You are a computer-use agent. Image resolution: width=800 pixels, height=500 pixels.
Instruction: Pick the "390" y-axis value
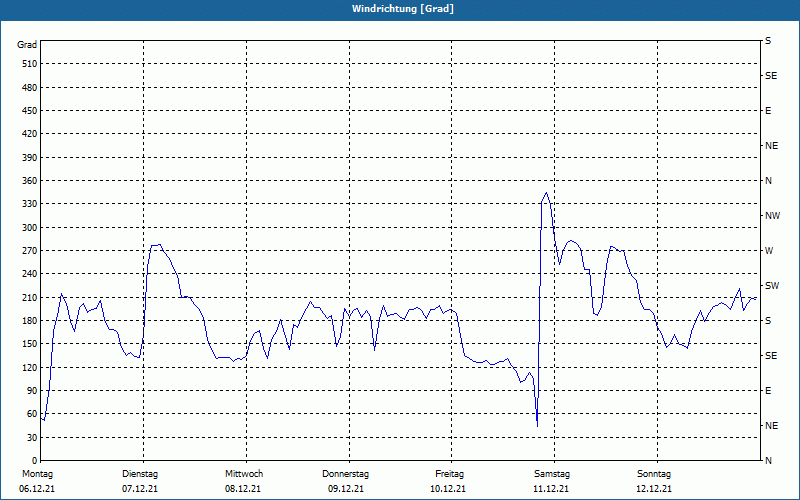(x=30, y=158)
